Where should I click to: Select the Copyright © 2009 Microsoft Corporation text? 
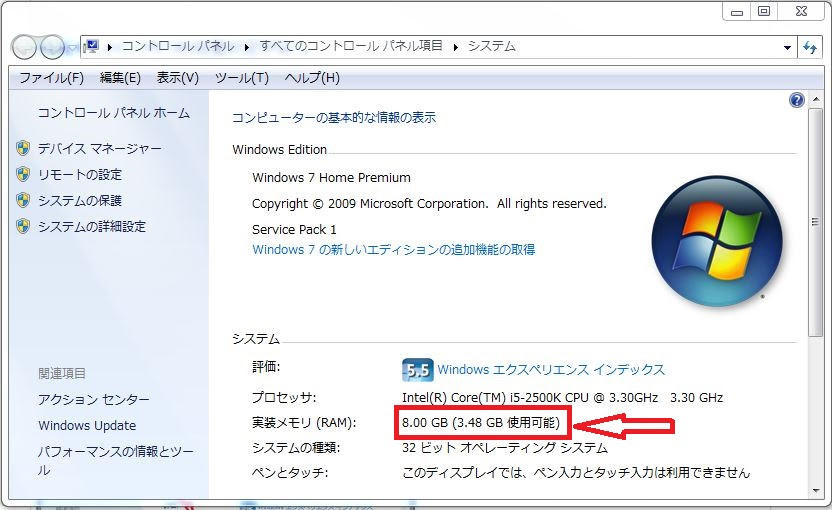pyautogui.click(x=429, y=204)
